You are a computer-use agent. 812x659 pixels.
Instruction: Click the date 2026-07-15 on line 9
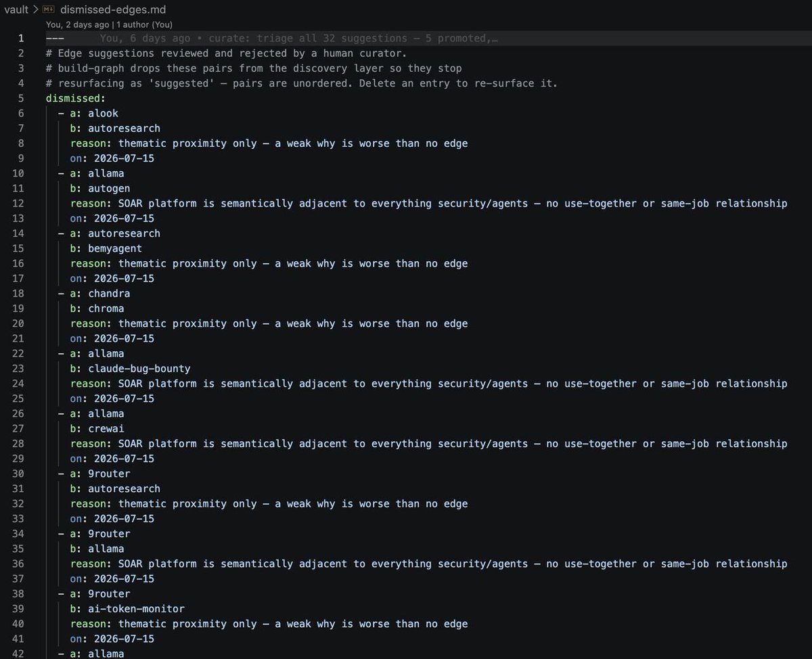click(x=124, y=158)
